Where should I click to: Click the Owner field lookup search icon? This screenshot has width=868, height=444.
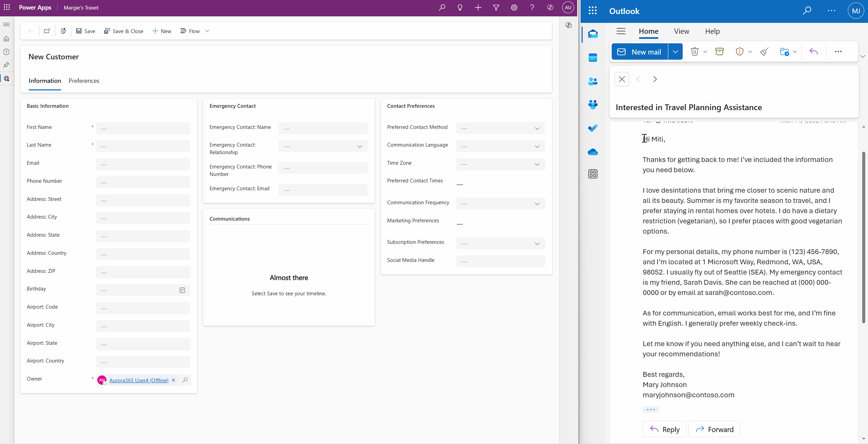[185, 380]
